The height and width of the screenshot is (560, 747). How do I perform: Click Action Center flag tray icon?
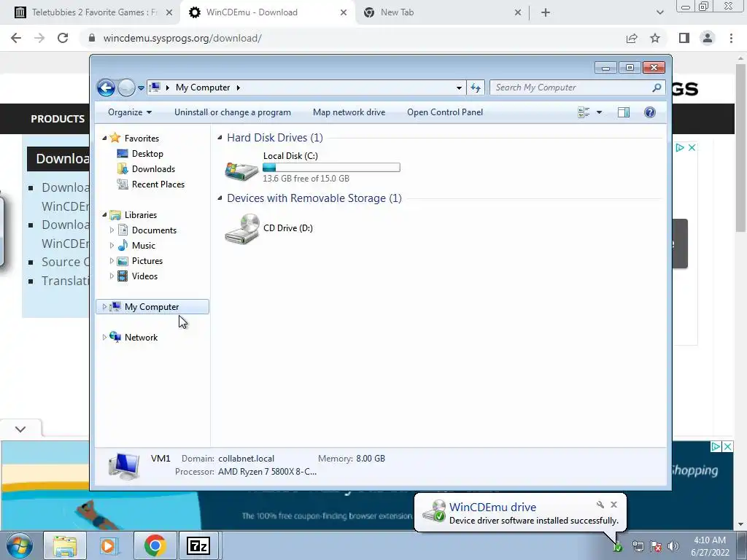[x=656, y=547]
